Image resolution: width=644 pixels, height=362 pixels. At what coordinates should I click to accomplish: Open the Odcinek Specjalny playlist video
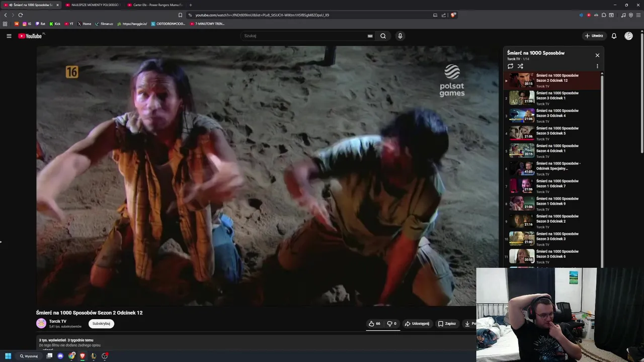pos(552,168)
